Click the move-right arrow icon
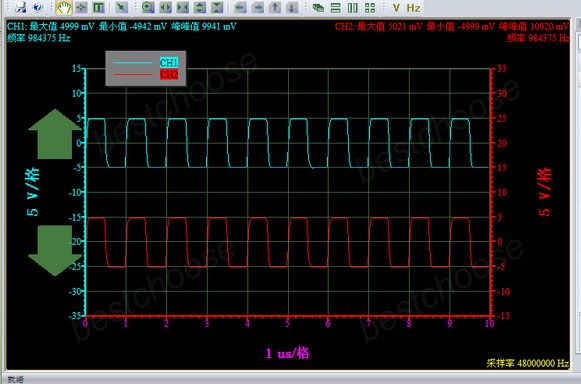The image size is (581, 384). click(258, 7)
